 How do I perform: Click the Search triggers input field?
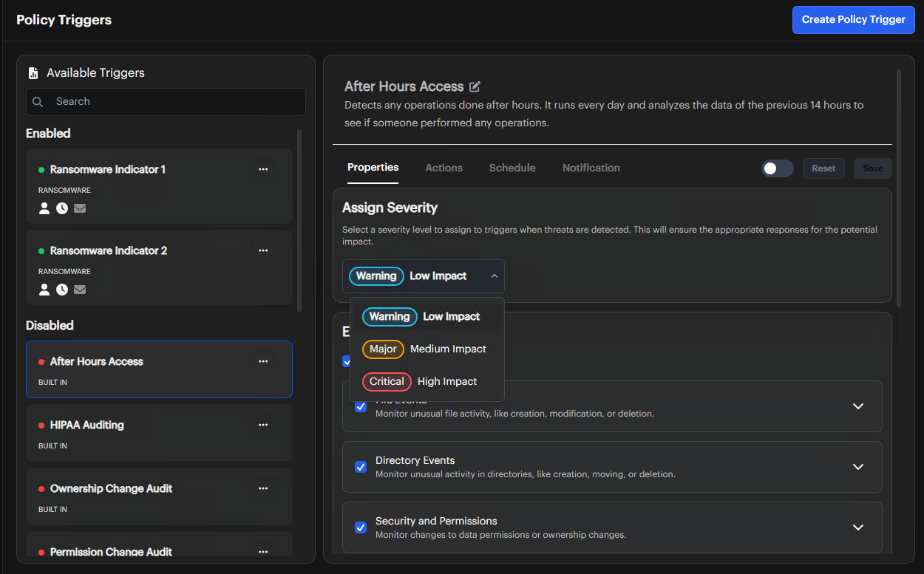click(x=166, y=102)
